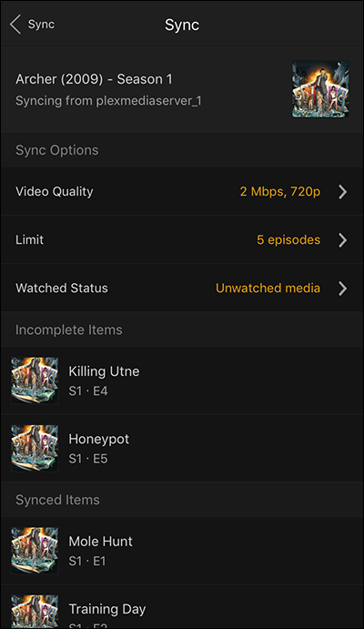Tap Mole Hunt episode thumbnail

coord(35,551)
